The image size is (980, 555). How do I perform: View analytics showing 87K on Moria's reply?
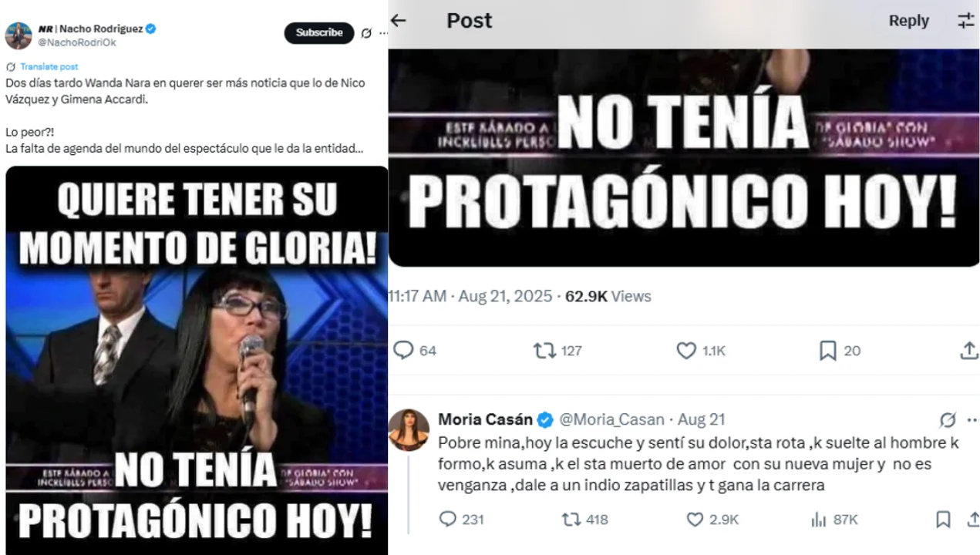point(834,520)
